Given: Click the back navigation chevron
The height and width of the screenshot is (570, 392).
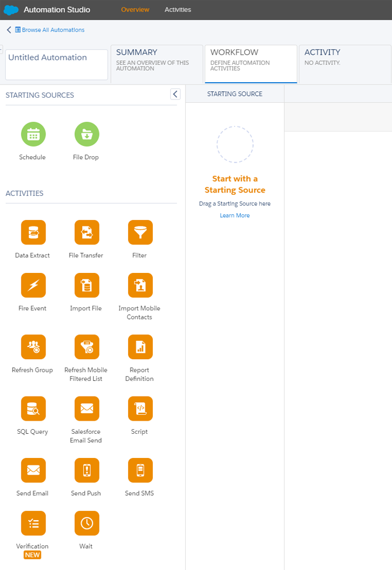Looking at the screenshot, I should (x=8, y=29).
